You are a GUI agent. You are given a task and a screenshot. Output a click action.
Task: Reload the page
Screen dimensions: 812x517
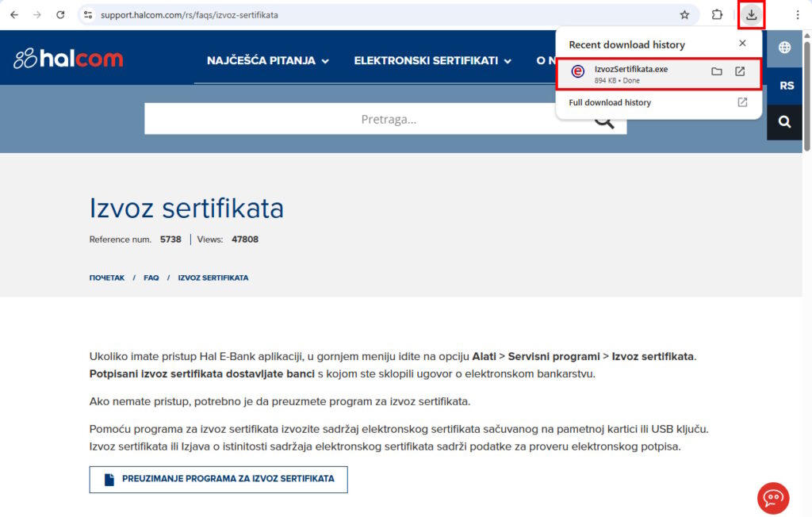[60, 15]
